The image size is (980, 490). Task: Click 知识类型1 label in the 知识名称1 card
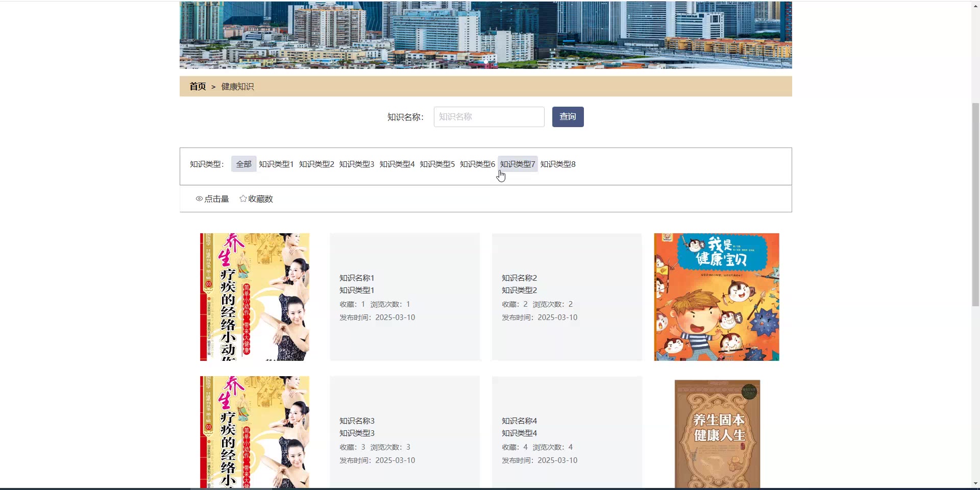(357, 290)
